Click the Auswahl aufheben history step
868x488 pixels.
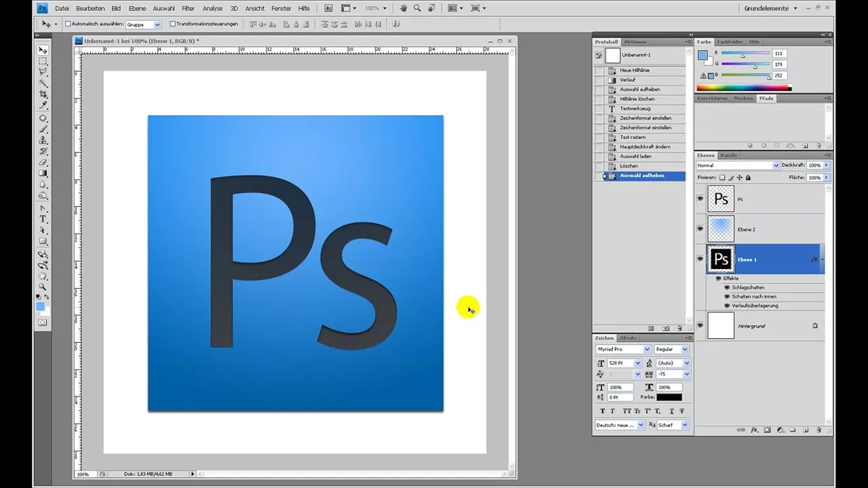click(642, 176)
